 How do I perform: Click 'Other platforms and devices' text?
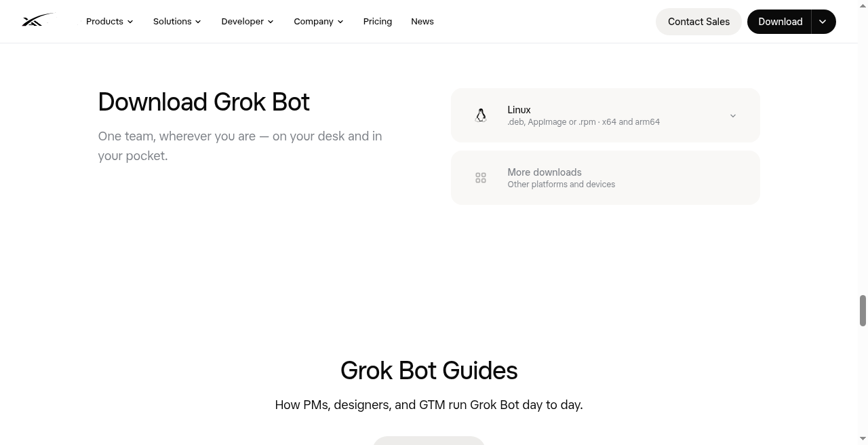coord(561,185)
